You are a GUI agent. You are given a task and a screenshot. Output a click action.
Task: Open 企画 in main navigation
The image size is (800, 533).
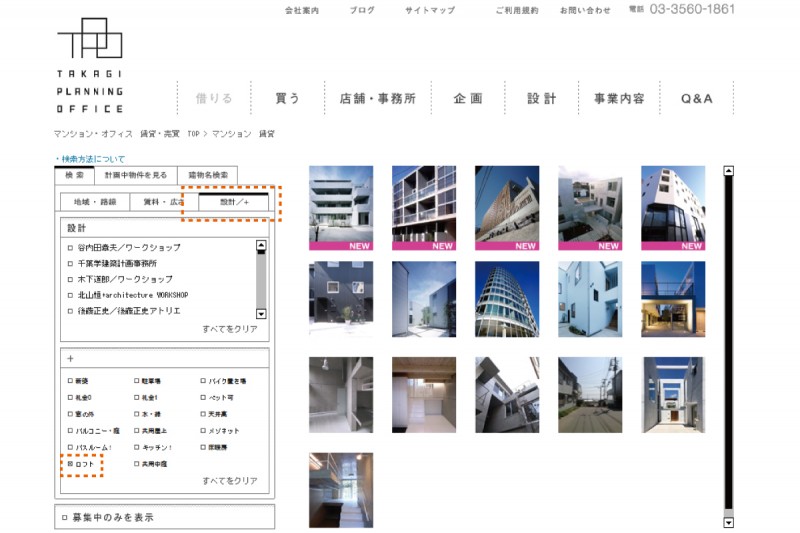click(468, 98)
